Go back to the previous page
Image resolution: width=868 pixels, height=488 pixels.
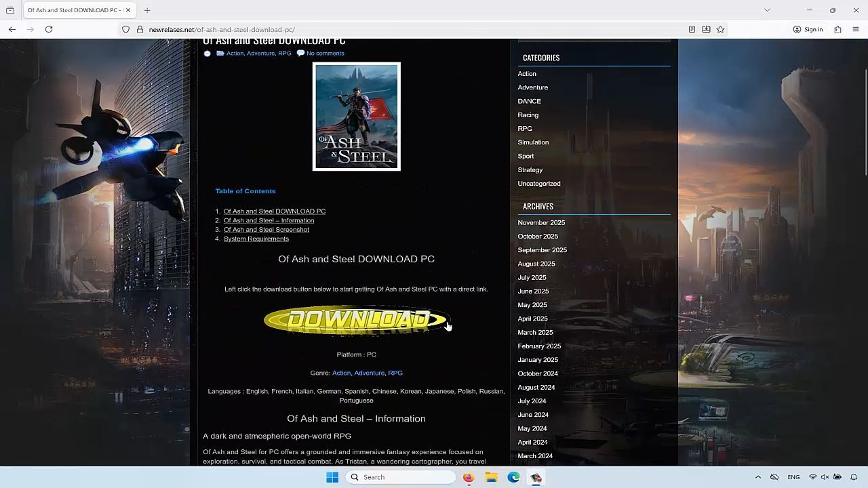tap(12, 29)
